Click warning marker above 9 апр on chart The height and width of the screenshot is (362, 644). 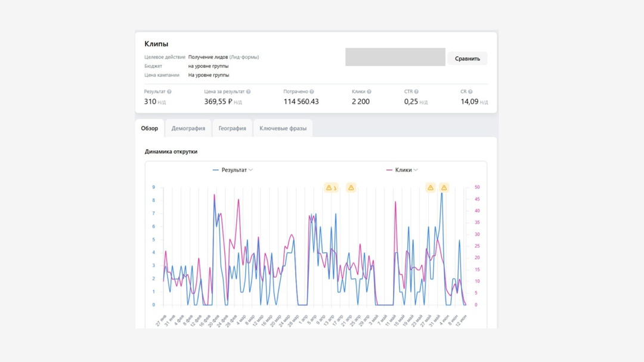[329, 188]
